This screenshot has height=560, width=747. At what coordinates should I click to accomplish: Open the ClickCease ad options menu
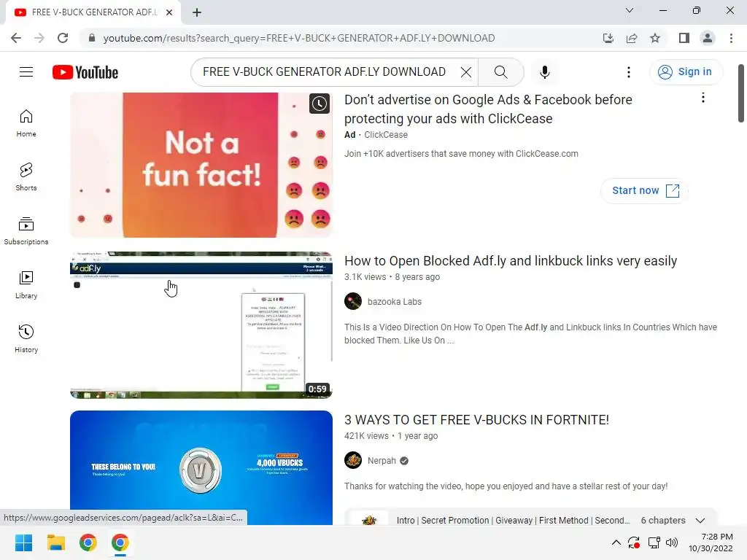[703, 98]
